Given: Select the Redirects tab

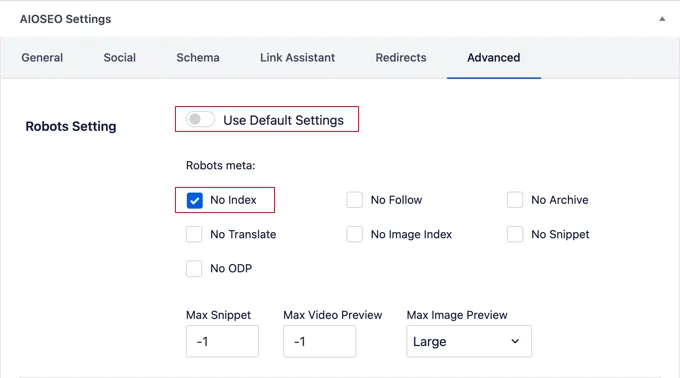Looking at the screenshot, I should [x=401, y=58].
